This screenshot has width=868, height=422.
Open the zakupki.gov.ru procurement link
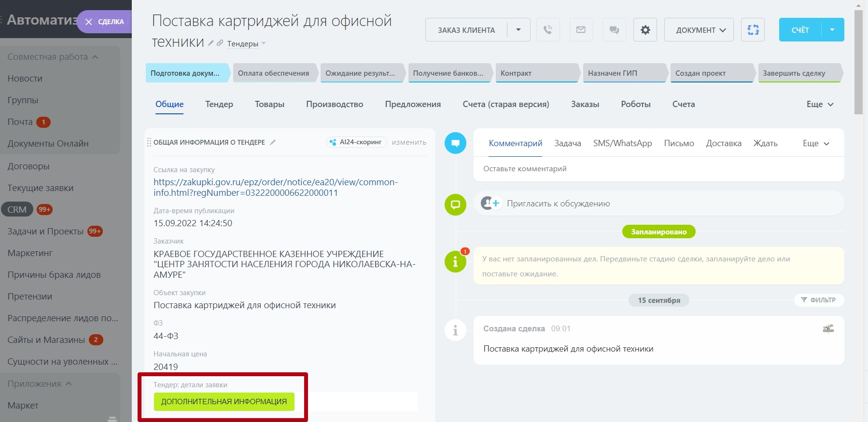click(x=275, y=187)
